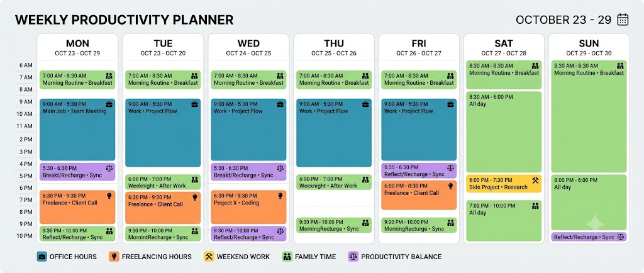Click the tools icon on Saturday's Side Project block
Image resolution: width=644 pixels, height=273 pixels.
coord(535,181)
